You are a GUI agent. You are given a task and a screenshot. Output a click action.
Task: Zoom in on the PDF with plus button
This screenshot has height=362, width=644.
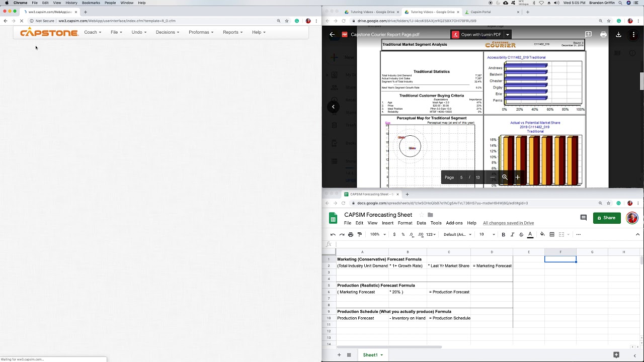[517, 177]
